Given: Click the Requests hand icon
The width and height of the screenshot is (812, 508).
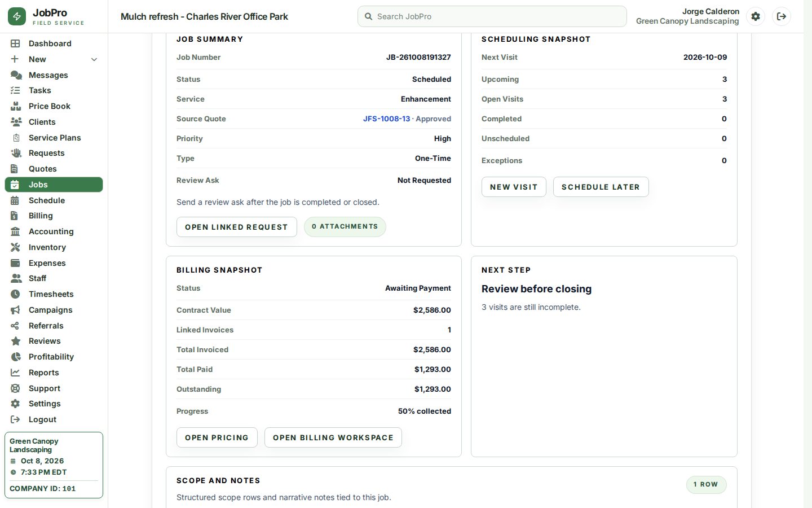Looking at the screenshot, I should coord(16,153).
